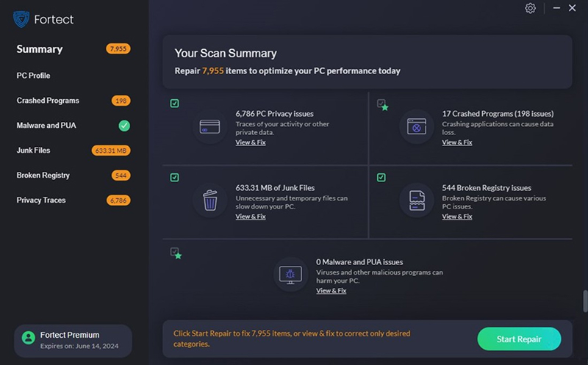Uncheck the PC Privacy issues checkbox

click(174, 103)
